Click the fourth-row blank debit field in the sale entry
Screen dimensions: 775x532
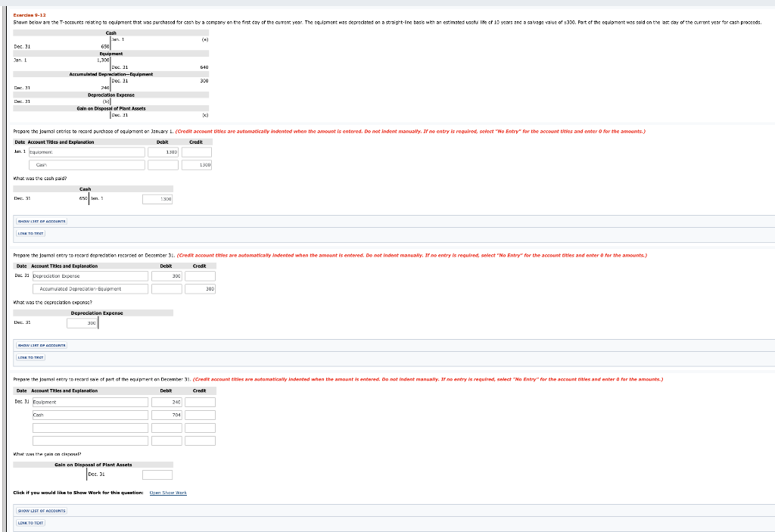(167, 441)
